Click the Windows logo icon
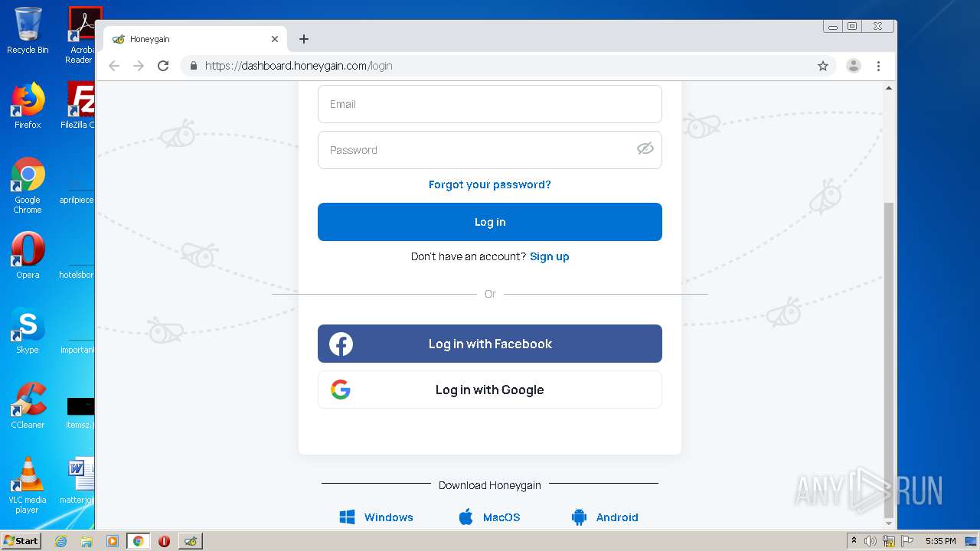This screenshot has height=551, width=980. click(348, 517)
